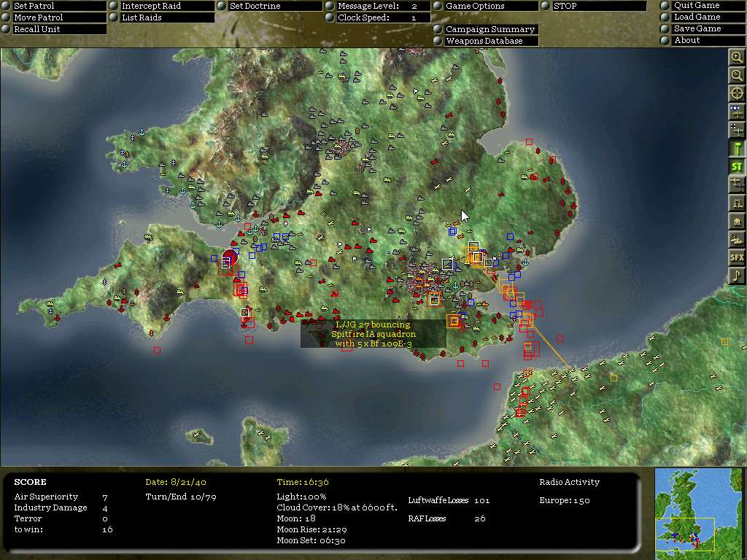Toggle SFX sound effects button

(737, 257)
